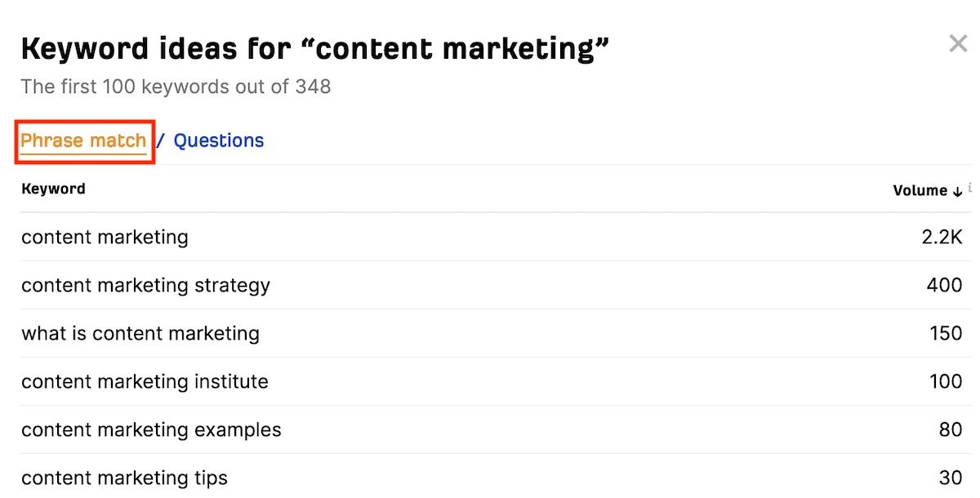The image size is (980, 498).
Task: Switch to the Questions tab
Action: point(219,140)
